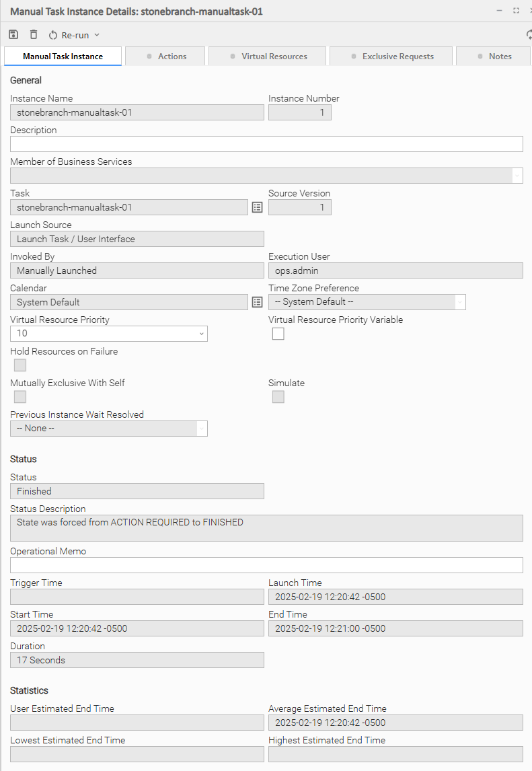
Task: Maximize the Manual Task Instance Details window
Action: 516,11
